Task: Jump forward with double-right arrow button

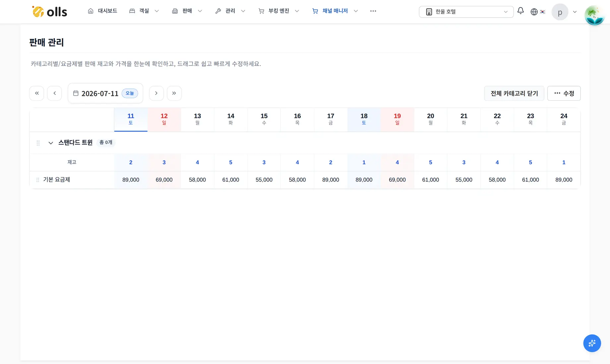Action: pyautogui.click(x=174, y=93)
